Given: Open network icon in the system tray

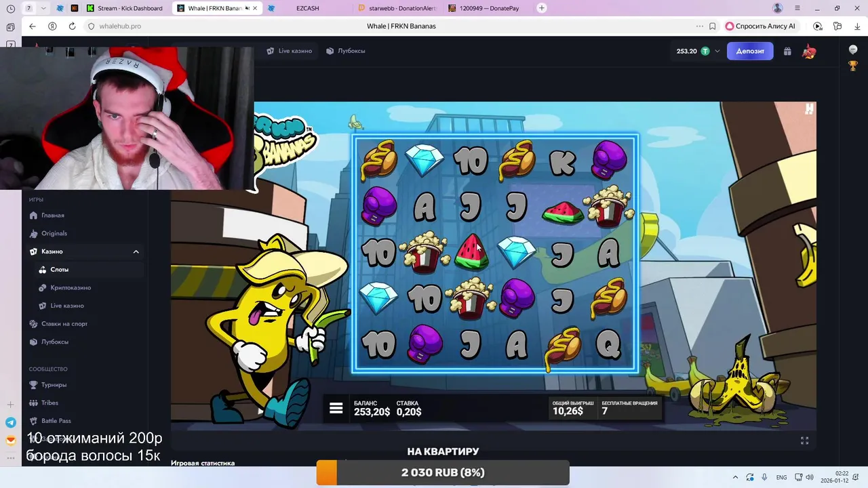Looking at the screenshot, I should pos(798,477).
